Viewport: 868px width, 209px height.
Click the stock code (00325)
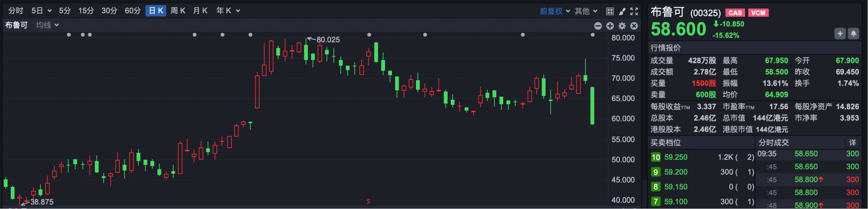tap(705, 13)
